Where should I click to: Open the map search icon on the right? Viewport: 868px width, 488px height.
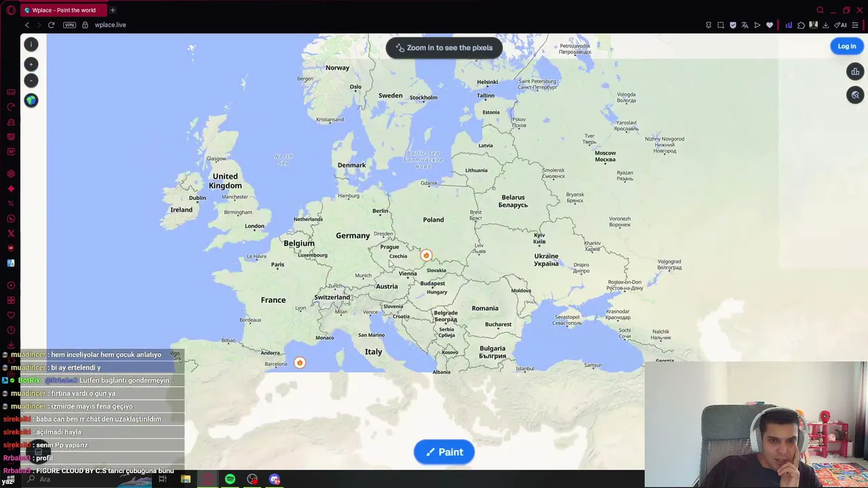pos(855,95)
